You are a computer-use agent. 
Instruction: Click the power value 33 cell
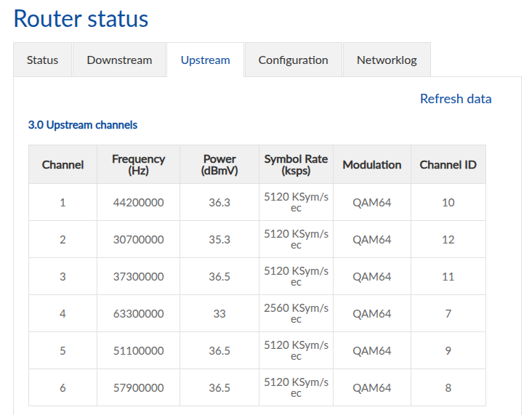click(x=219, y=314)
